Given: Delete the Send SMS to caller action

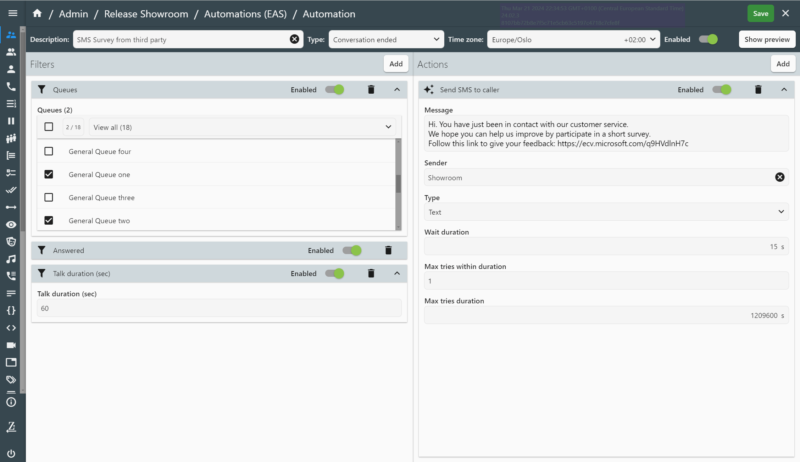Looking at the screenshot, I should [x=758, y=89].
